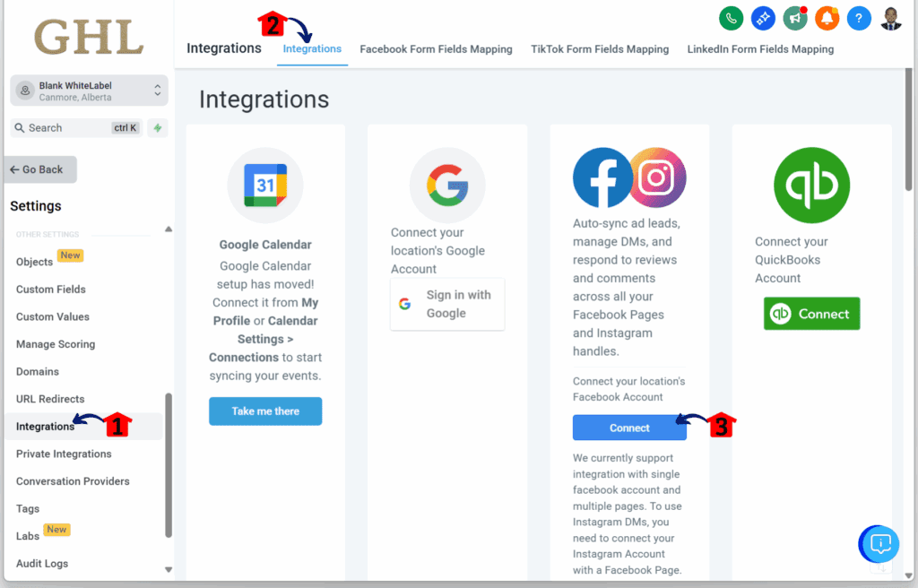Open TikTok Form Fields Mapping tab
The image size is (918, 588).
coord(600,49)
